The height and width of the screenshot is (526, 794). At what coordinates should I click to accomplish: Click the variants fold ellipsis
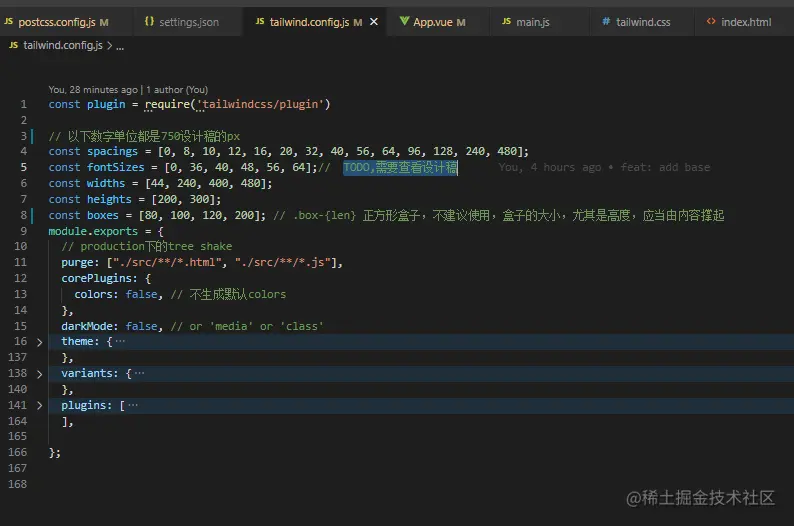(139, 374)
